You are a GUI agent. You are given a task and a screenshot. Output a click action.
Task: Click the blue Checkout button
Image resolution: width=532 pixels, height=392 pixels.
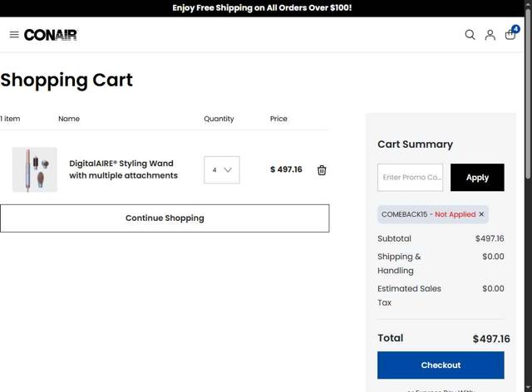[x=441, y=365]
